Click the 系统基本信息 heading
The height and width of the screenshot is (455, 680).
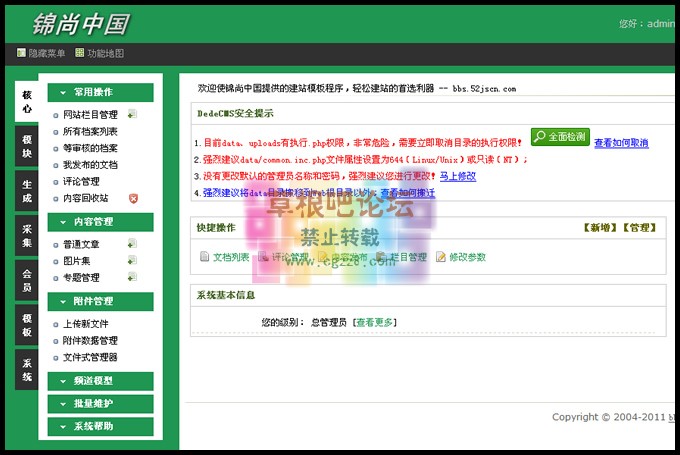click(226, 295)
